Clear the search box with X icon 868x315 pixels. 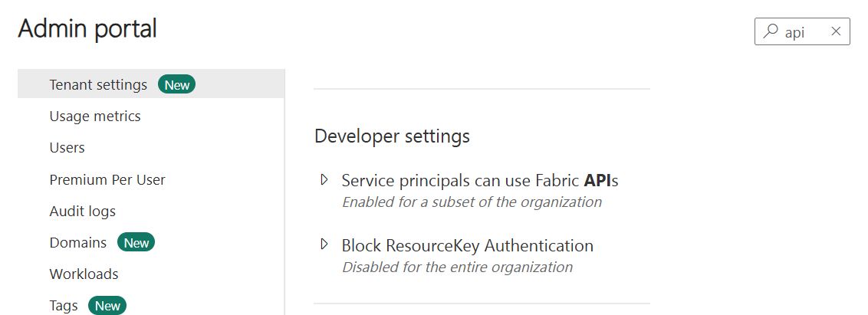[836, 31]
